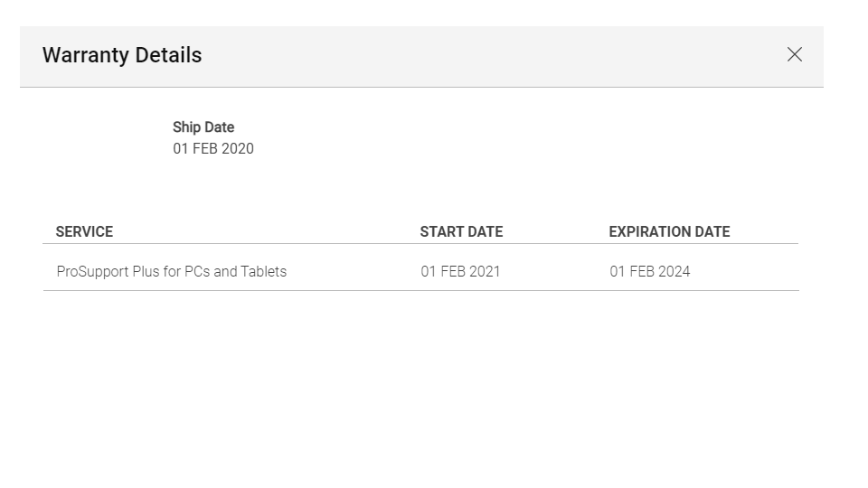The width and height of the screenshot is (868, 488).
Task: Click the word Tablets in the service name
Action: [263, 271]
